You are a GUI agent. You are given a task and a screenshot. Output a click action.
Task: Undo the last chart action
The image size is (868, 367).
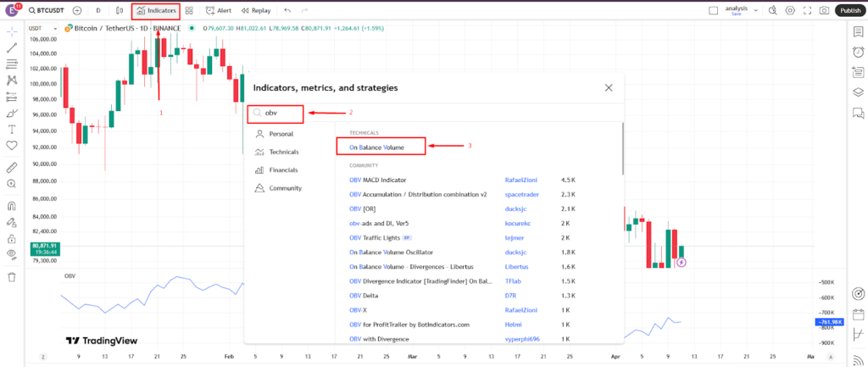coord(287,10)
